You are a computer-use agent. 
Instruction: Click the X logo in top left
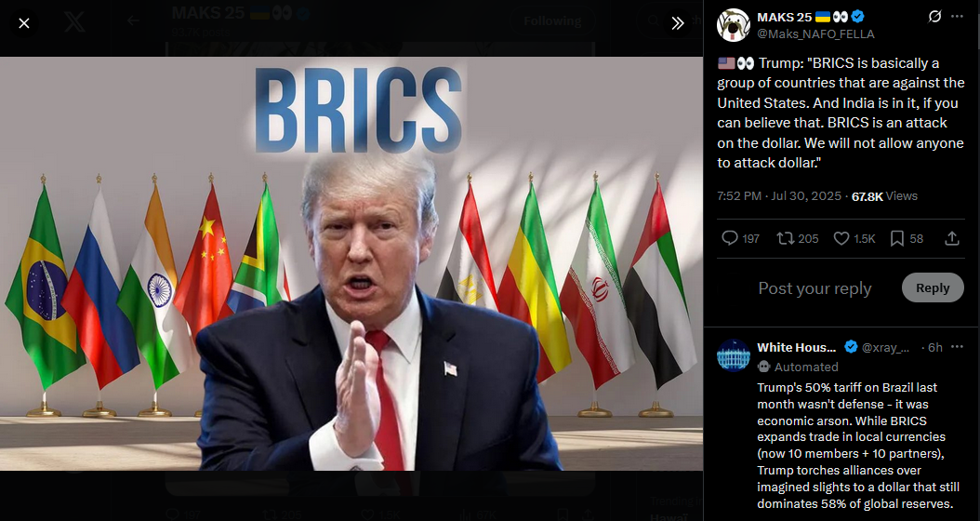(x=74, y=22)
